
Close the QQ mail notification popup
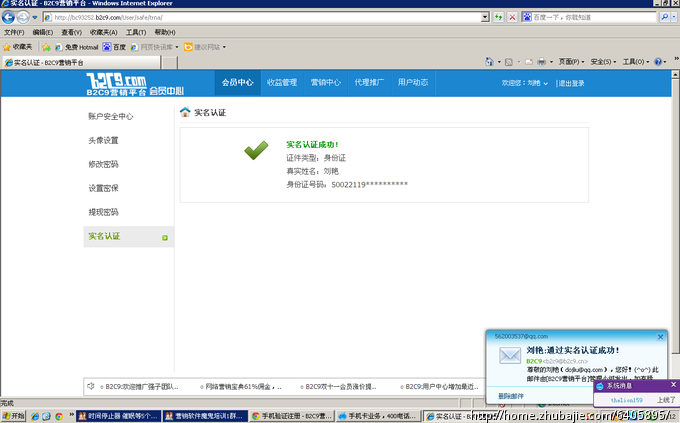[660, 337]
